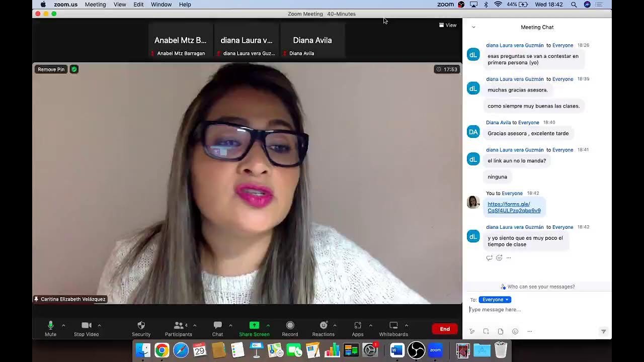The width and height of the screenshot is (644, 362).
Task: Mute the microphone
Action: pos(50,326)
